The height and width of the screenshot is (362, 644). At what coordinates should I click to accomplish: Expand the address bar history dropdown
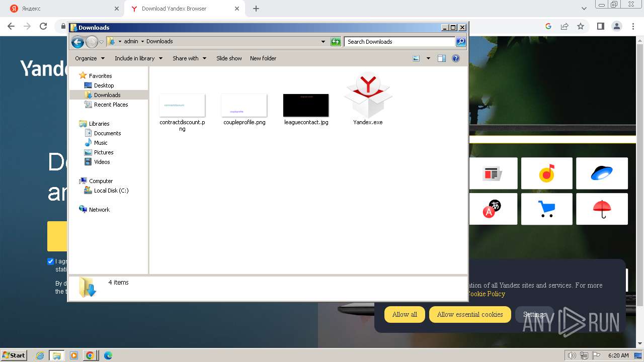click(x=323, y=42)
